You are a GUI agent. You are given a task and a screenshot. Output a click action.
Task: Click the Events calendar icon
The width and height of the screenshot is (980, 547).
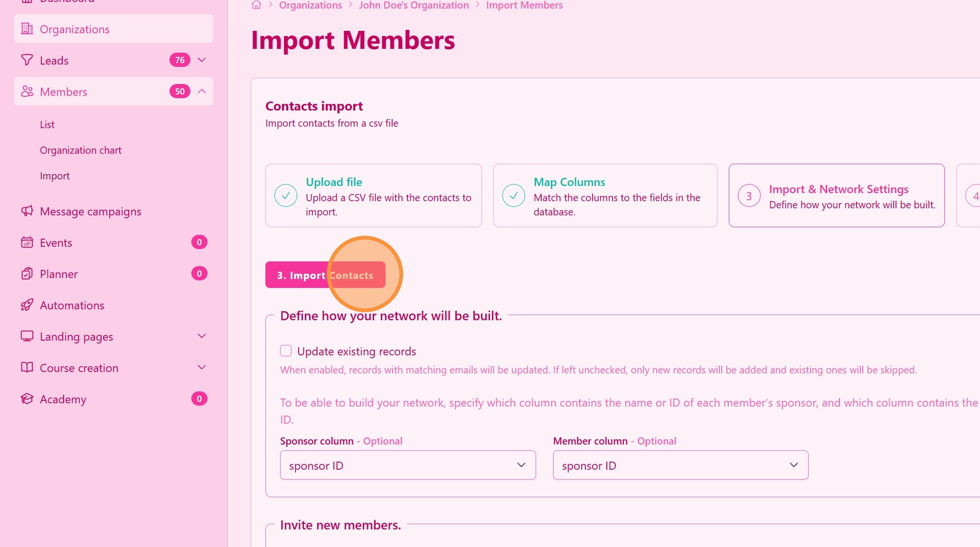point(27,242)
